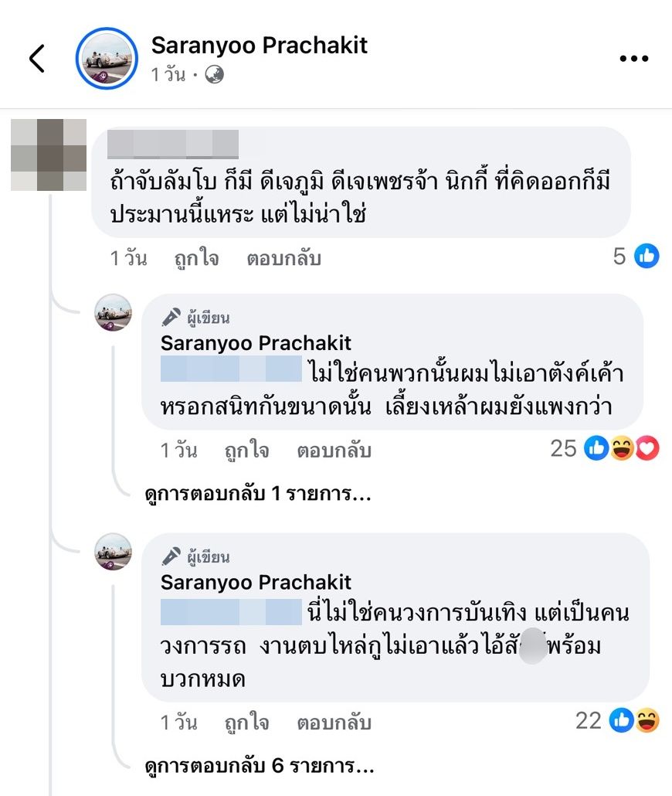Click the like reaction icon with 5 count
The image size is (672, 796).
coord(647,256)
